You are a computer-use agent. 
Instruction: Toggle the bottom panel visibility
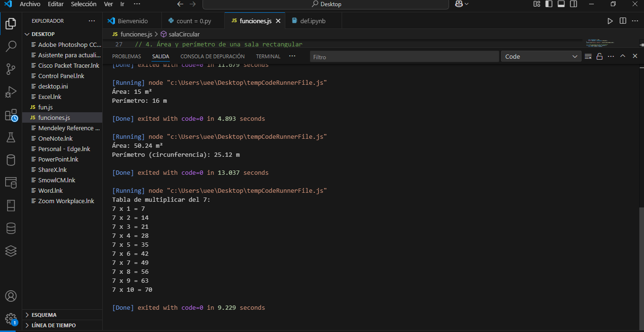(561, 4)
